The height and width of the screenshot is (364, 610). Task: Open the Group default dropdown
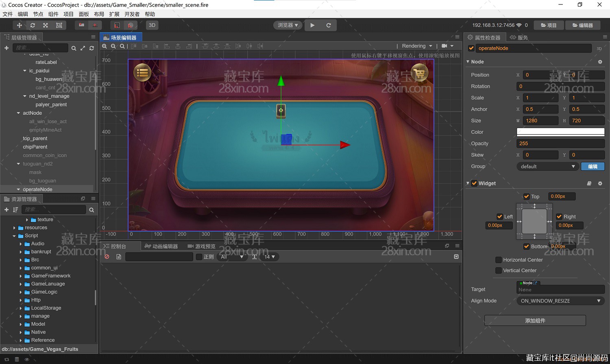[547, 166]
